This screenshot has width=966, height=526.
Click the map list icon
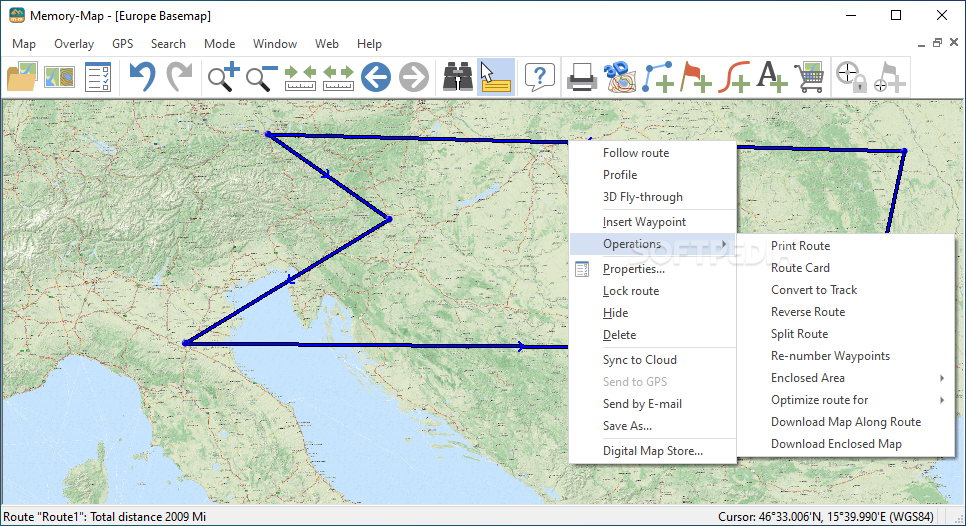tap(60, 77)
